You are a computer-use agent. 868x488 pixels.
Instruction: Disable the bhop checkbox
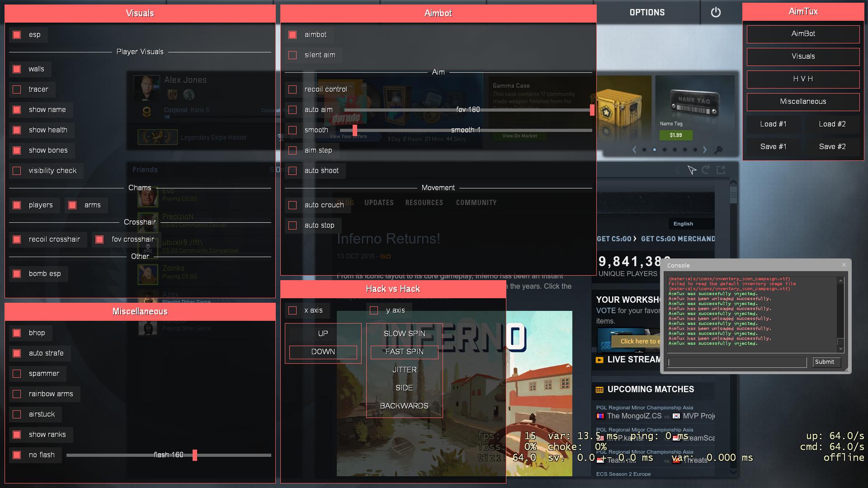[17, 333]
